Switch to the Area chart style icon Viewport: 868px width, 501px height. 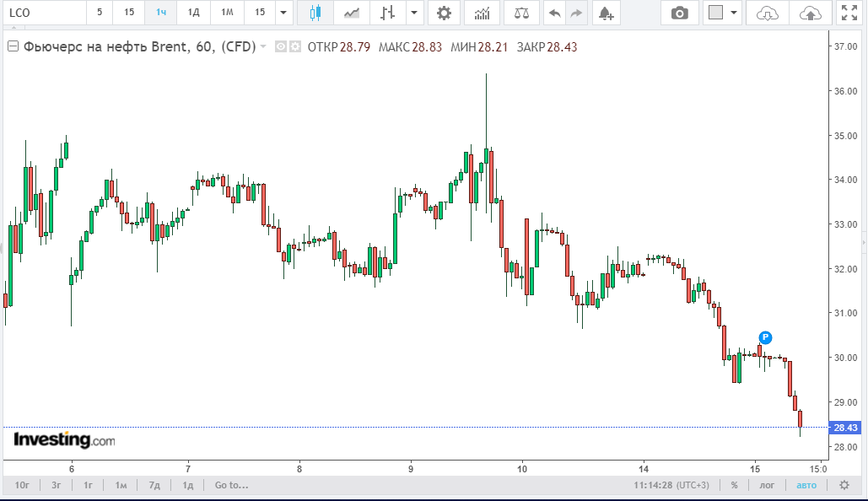(352, 13)
